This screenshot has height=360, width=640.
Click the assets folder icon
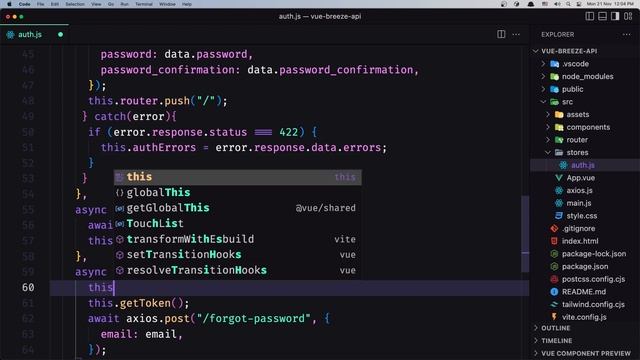tap(559, 114)
